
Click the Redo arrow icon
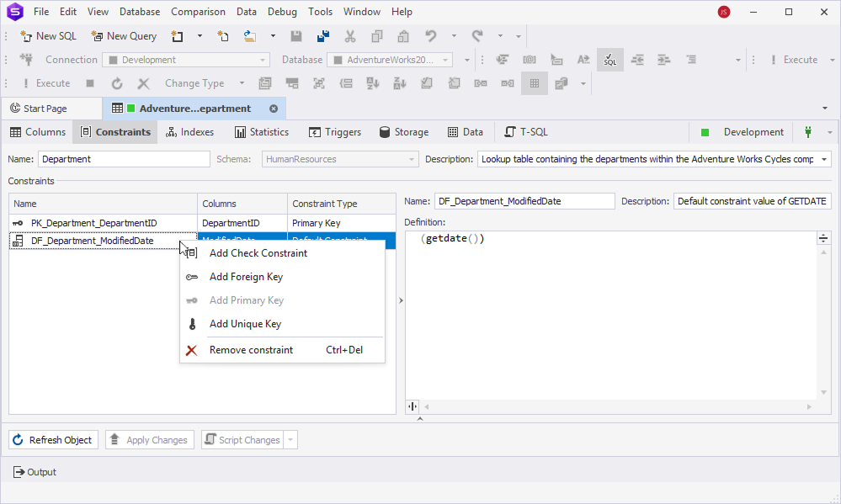476,36
